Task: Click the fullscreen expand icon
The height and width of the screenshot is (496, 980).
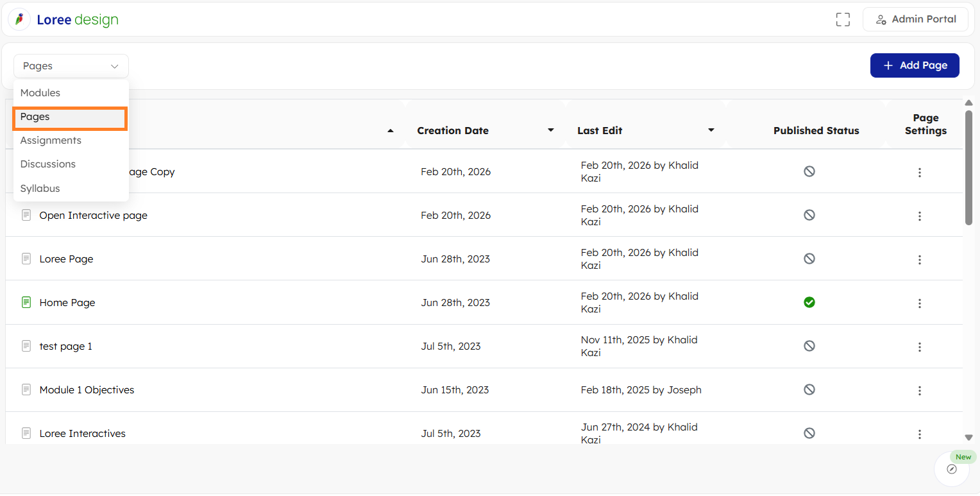Action: (843, 20)
